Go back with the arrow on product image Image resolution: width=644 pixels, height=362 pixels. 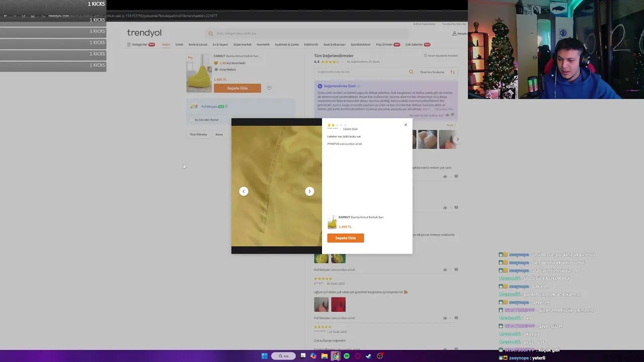point(190,58)
